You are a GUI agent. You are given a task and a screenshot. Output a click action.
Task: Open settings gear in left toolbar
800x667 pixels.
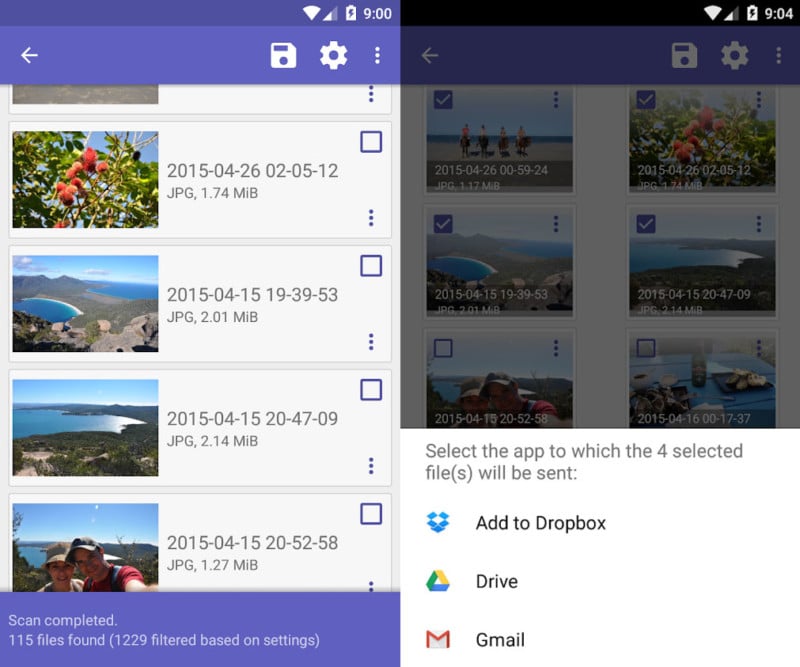(x=333, y=56)
